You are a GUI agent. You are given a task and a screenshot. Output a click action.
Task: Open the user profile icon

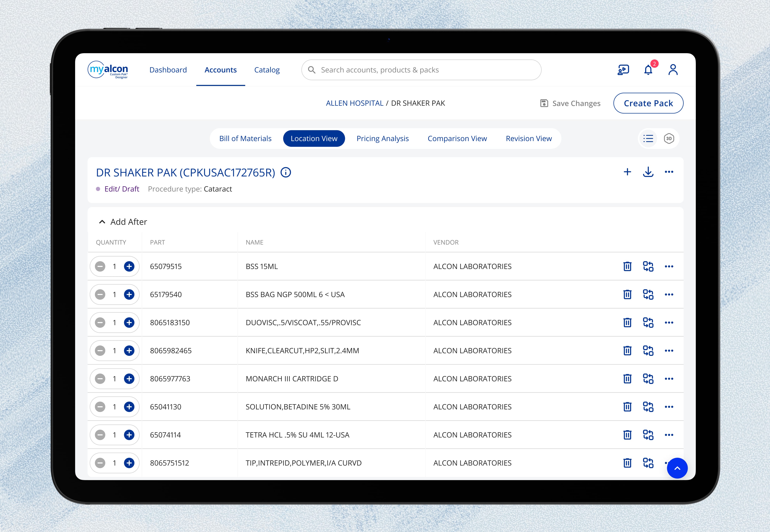pos(673,70)
